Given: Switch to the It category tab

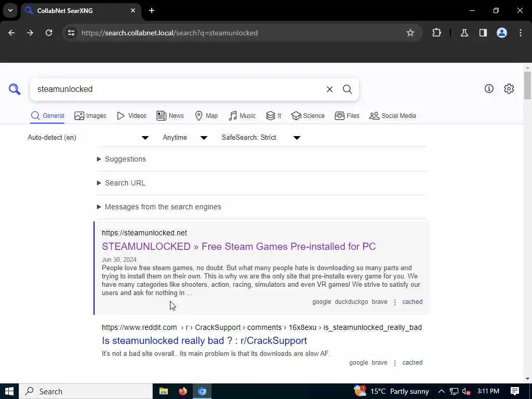Looking at the screenshot, I should click(x=273, y=116).
